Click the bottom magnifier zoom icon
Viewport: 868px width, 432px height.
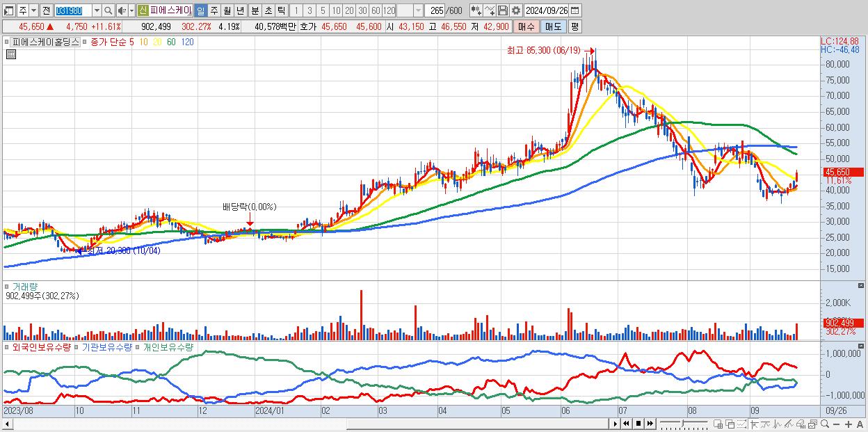pos(825,424)
